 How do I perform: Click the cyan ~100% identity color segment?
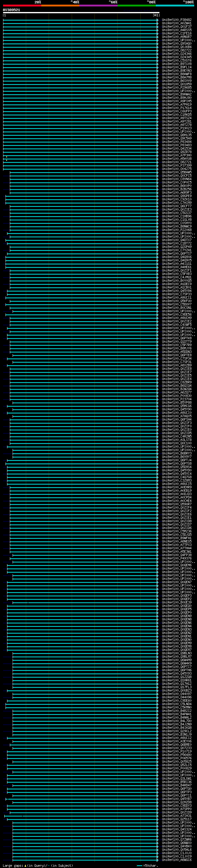point(175,6)
